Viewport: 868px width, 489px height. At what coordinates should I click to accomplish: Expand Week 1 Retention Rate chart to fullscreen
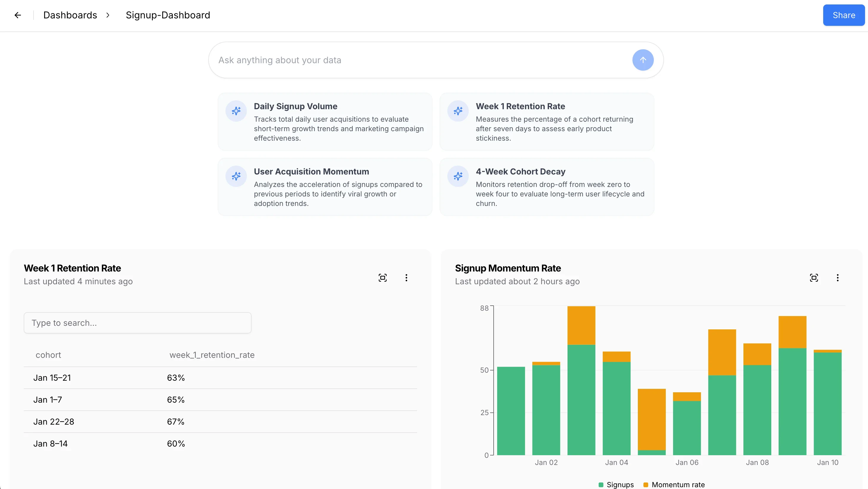382,277
